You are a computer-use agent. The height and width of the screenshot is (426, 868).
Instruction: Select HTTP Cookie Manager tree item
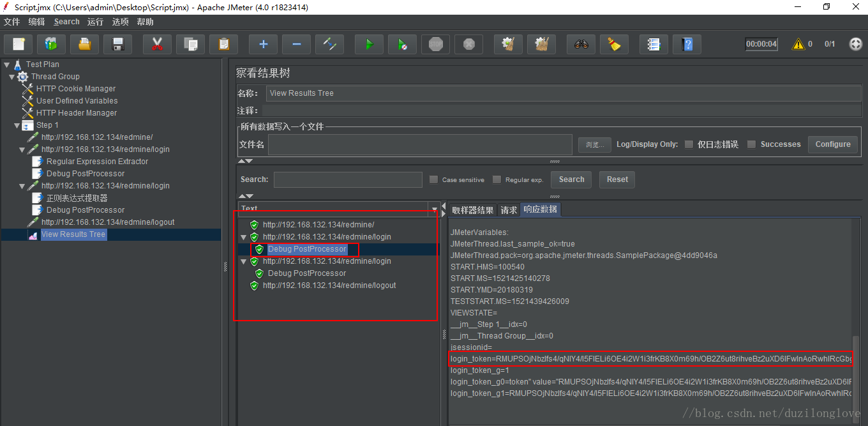(76, 89)
